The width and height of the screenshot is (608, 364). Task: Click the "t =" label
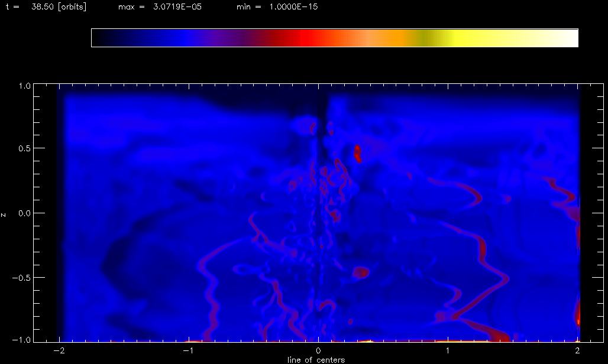(x=12, y=6)
